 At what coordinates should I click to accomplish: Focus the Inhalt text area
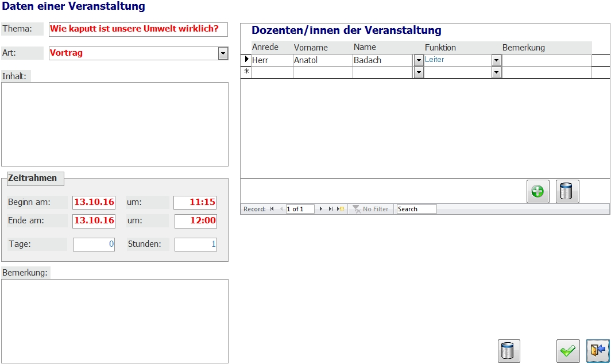click(x=115, y=124)
